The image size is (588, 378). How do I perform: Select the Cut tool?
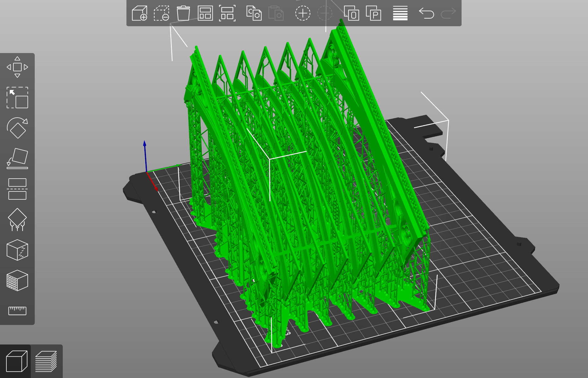[x=17, y=189]
